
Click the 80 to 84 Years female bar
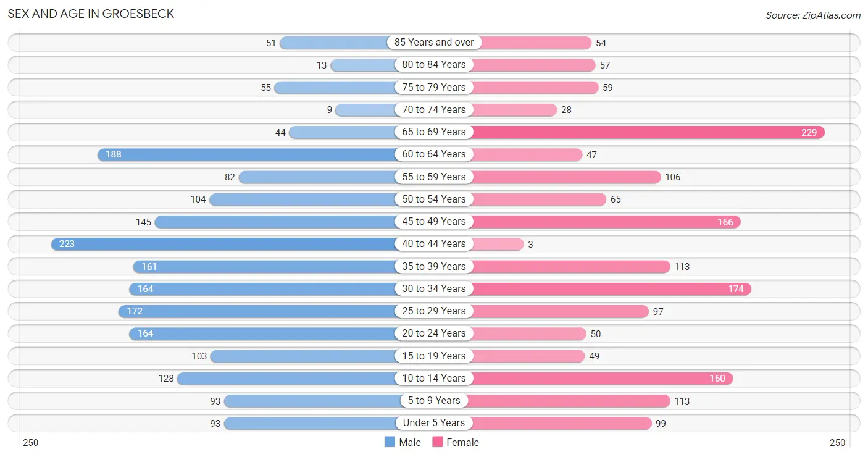(x=533, y=65)
